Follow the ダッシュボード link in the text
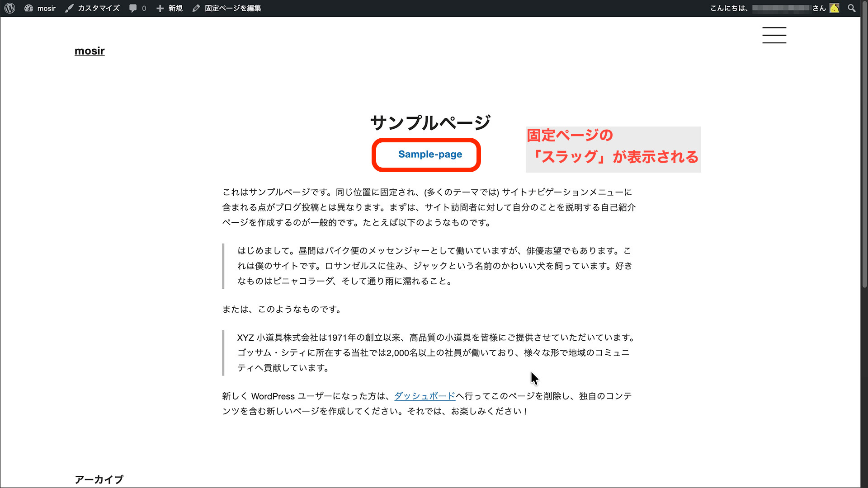 click(x=424, y=396)
